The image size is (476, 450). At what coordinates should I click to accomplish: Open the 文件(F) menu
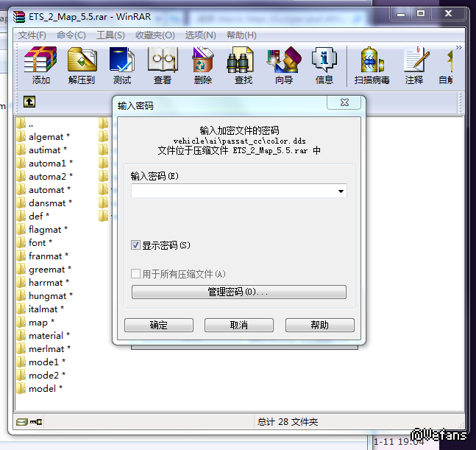pos(32,35)
